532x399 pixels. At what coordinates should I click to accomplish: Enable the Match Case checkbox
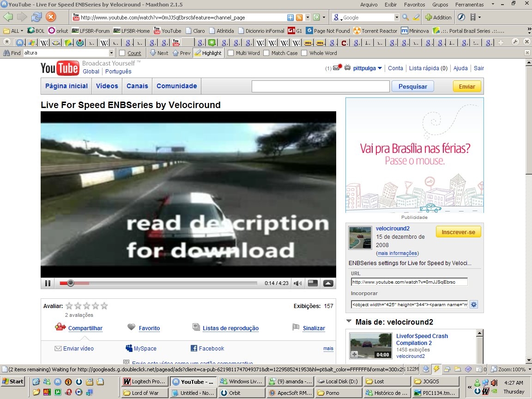[x=266, y=53]
